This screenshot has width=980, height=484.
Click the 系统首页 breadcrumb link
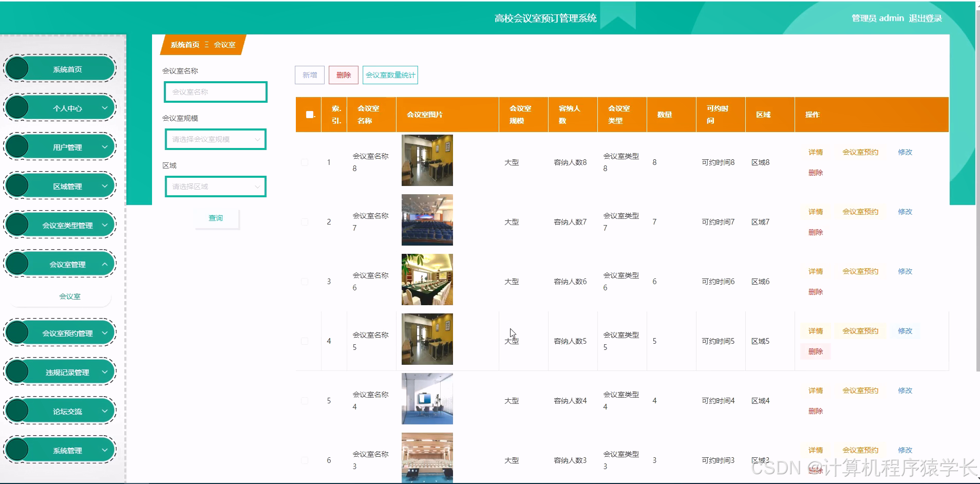[185, 45]
